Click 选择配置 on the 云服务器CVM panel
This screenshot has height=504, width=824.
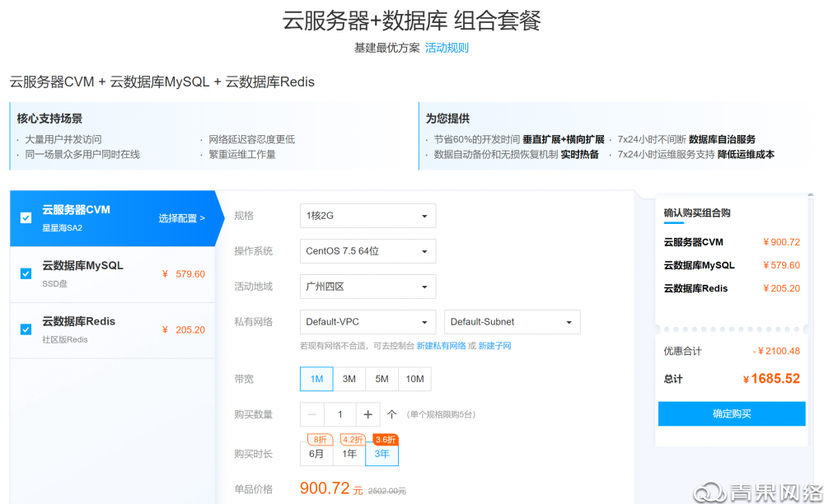[x=180, y=219]
